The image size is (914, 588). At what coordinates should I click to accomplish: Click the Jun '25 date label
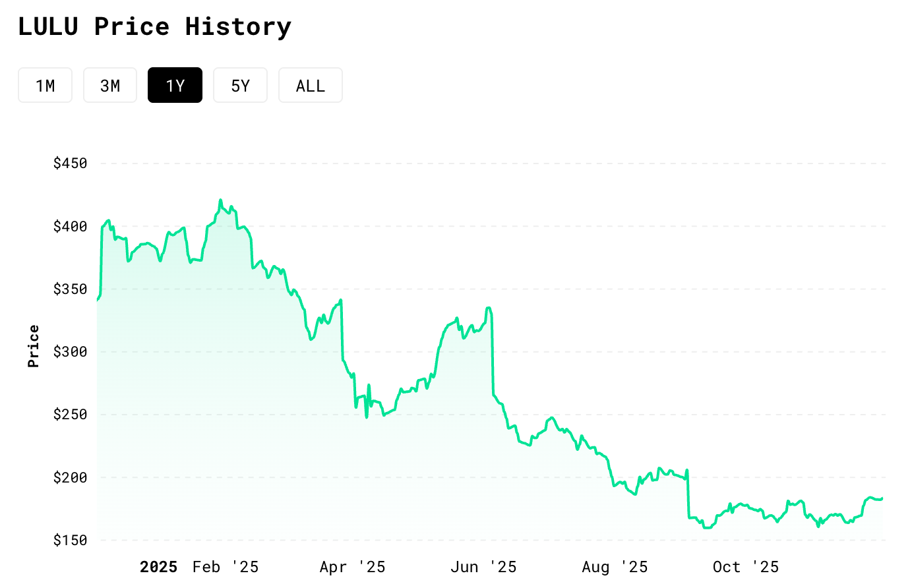click(483, 568)
